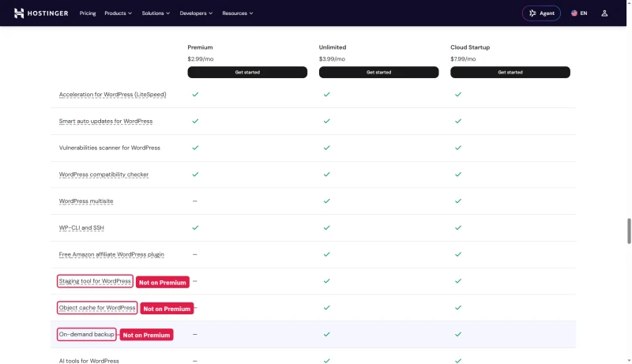Click Premium checkmark for compatibility checker
The image size is (632, 364).
pyautogui.click(x=195, y=174)
